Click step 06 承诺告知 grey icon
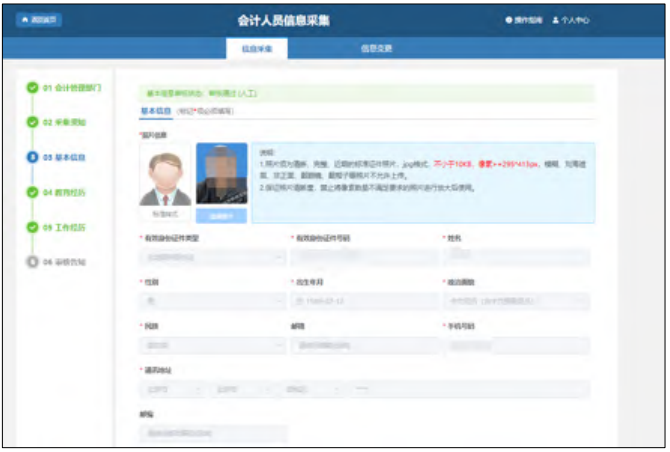 coord(33,263)
